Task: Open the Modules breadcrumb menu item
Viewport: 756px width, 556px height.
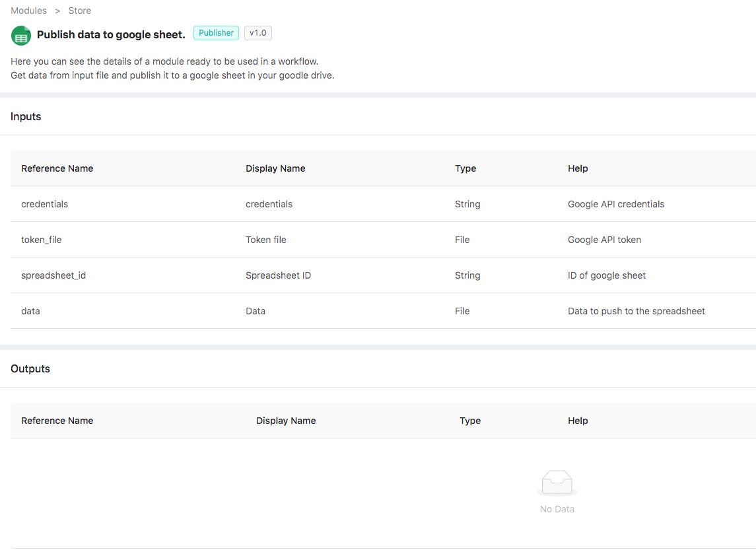Action: pos(28,10)
